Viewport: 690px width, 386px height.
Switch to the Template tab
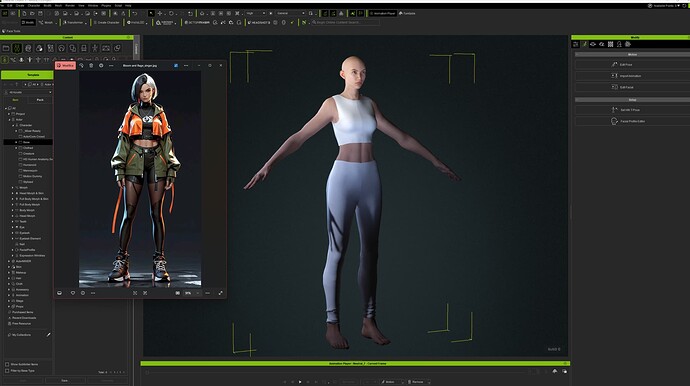33,75
